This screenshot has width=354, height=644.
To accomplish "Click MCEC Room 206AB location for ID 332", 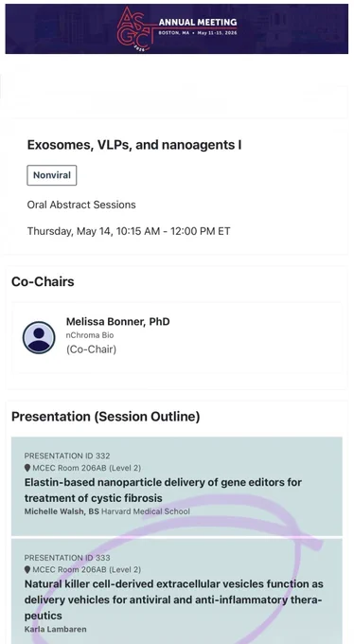I will pyautogui.click(x=87, y=468).
